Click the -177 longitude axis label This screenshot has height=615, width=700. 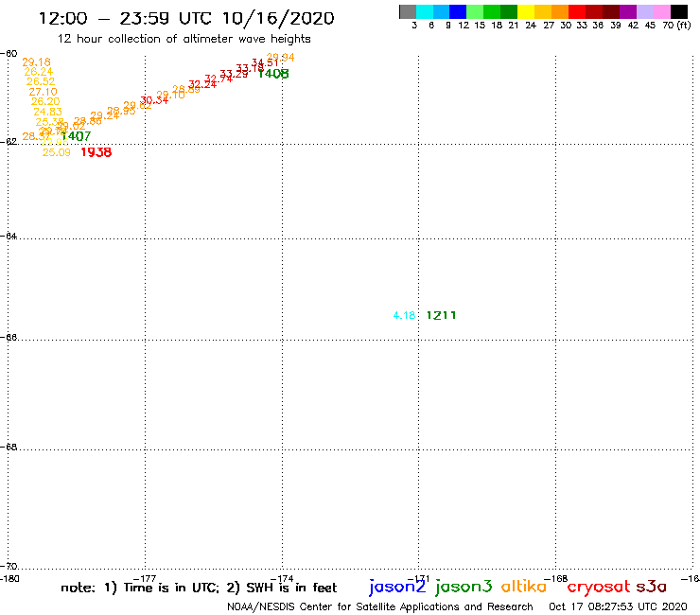(x=145, y=579)
